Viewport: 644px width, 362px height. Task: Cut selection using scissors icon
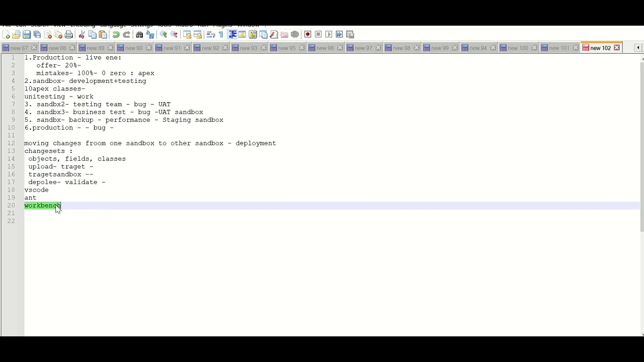click(x=82, y=34)
